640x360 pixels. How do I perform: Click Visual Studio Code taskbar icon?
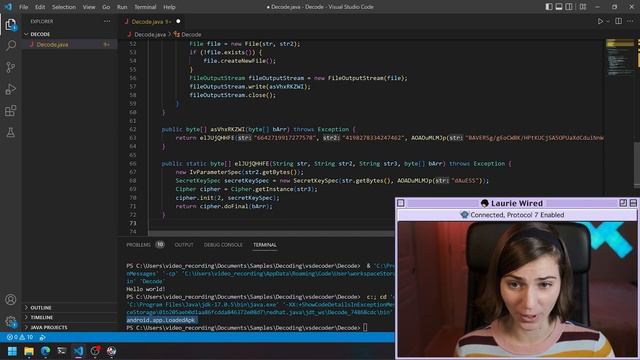point(78,351)
